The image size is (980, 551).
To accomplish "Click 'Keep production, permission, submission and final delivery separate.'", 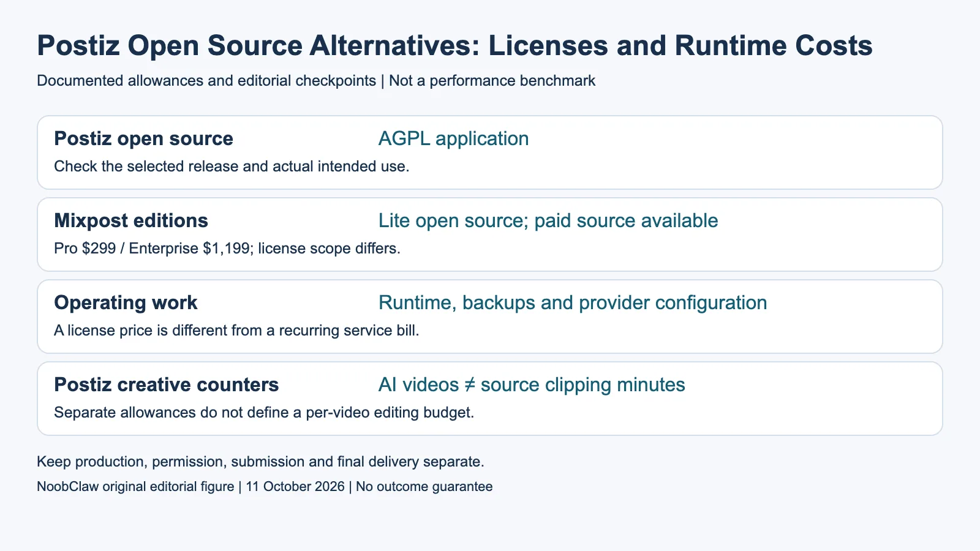I will click(x=260, y=462).
